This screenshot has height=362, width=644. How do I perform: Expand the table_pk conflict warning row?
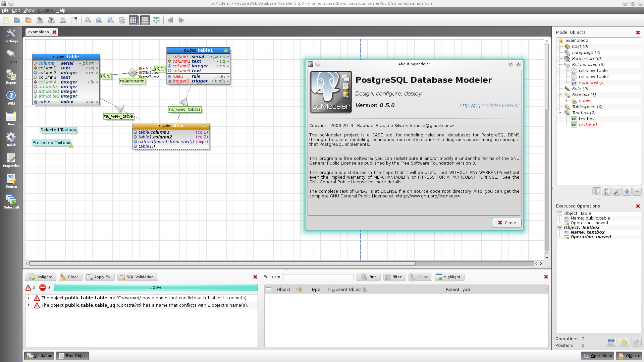pos(29,298)
